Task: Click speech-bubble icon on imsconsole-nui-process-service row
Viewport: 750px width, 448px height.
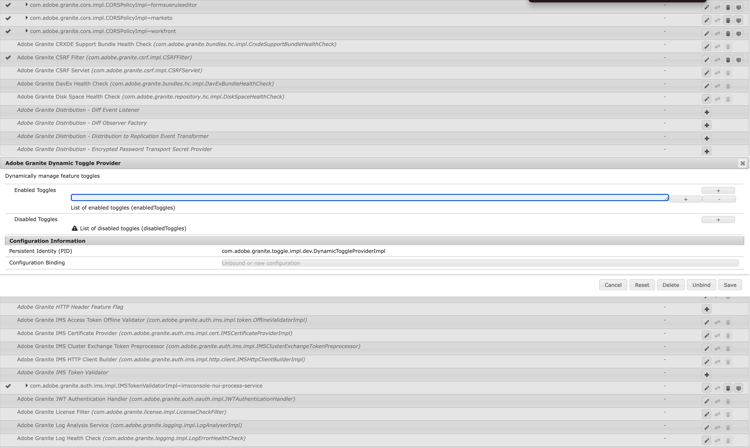Action: 739,388
